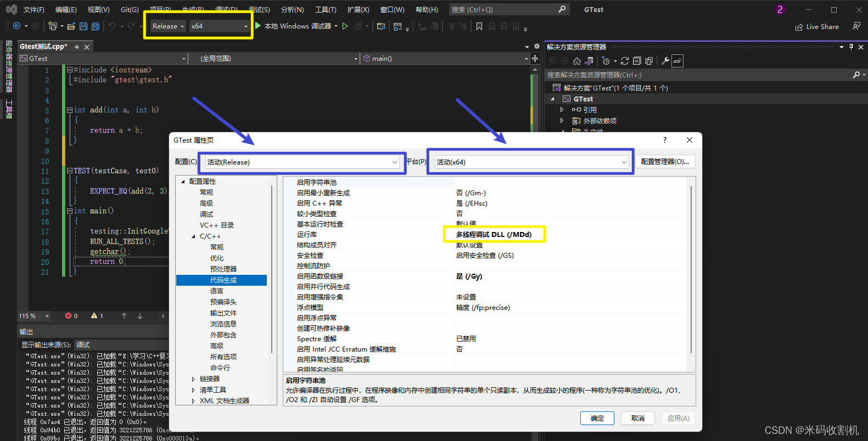Click the hot reload flame icon
This screenshot has width=868, height=441.
point(358,26)
